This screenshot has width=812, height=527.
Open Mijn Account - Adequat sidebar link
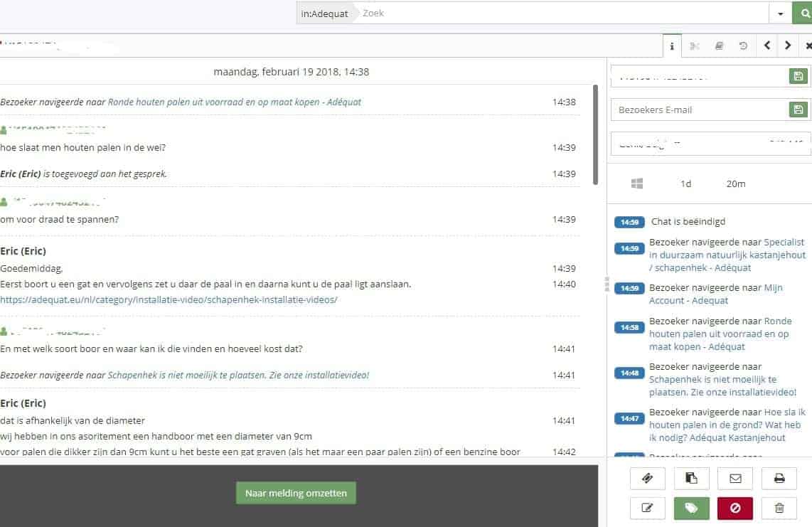point(716,294)
